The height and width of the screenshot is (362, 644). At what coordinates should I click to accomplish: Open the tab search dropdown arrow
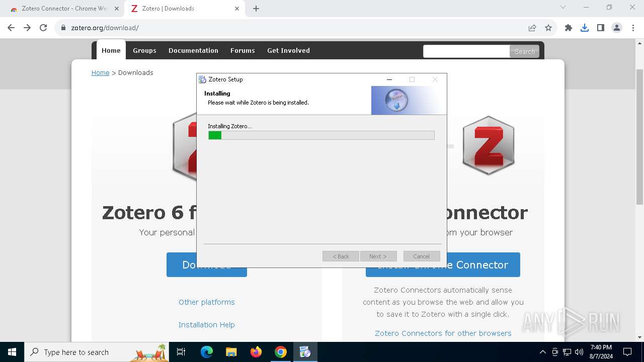coord(563,8)
